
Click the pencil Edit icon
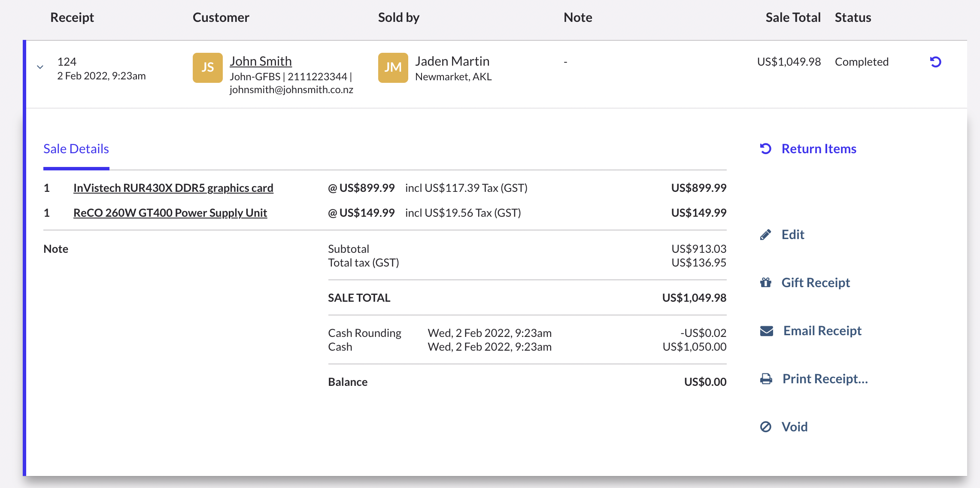pyautogui.click(x=765, y=235)
